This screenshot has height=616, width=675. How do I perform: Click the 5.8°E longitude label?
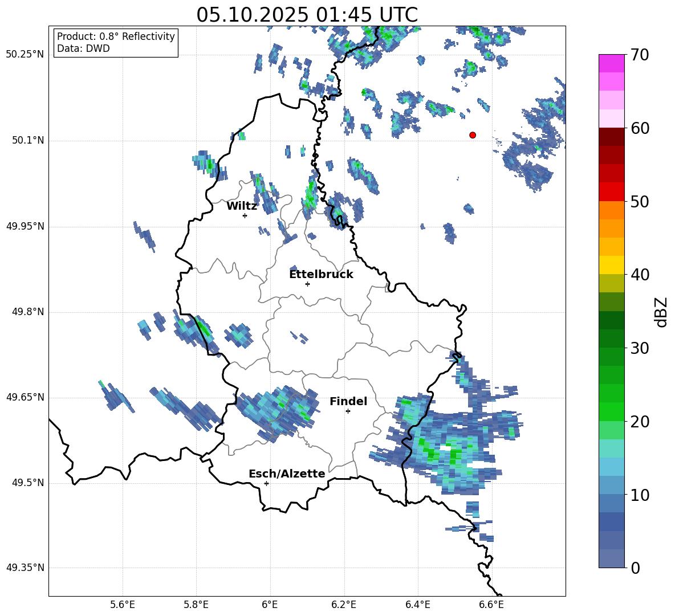196,605
